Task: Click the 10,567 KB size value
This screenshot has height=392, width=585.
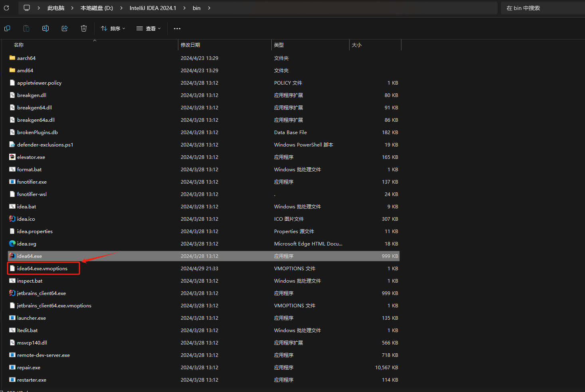Action: pos(387,367)
